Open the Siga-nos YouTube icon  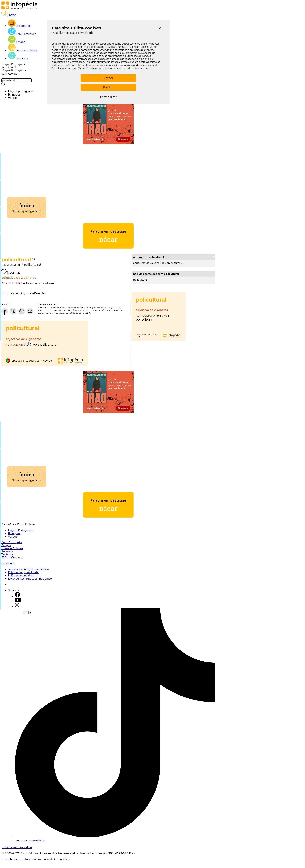pyautogui.click(x=18, y=600)
